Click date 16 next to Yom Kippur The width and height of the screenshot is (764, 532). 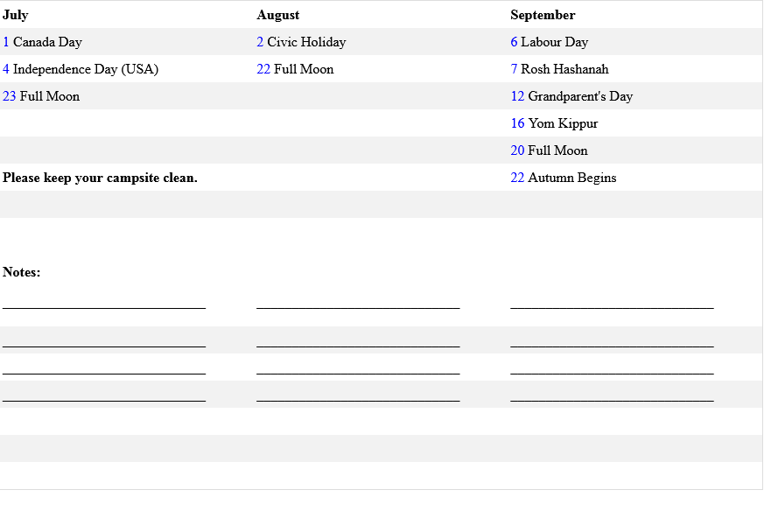pos(517,123)
